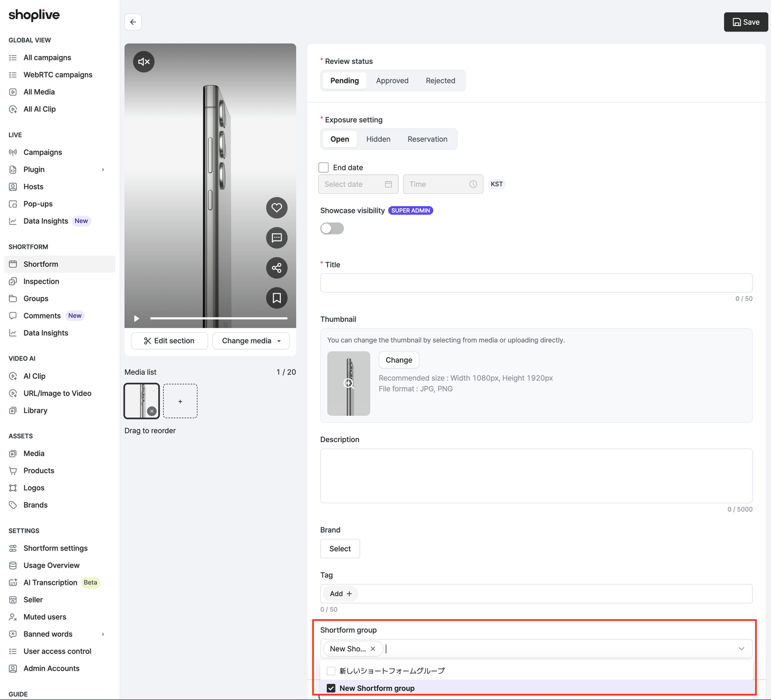Click the bookmark icon on the video
This screenshot has height=700, width=771.
[x=277, y=298]
